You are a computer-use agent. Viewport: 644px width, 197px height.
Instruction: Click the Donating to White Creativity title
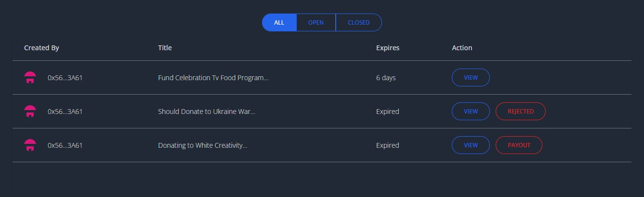(x=202, y=145)
